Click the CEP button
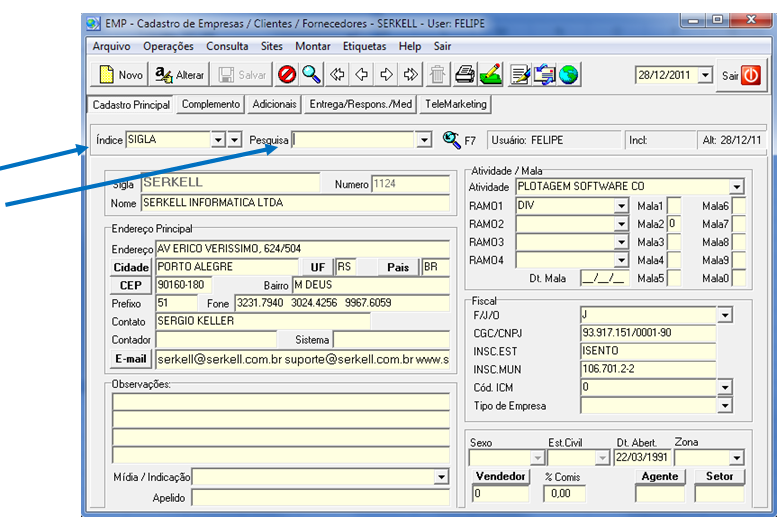 (131, 285)
